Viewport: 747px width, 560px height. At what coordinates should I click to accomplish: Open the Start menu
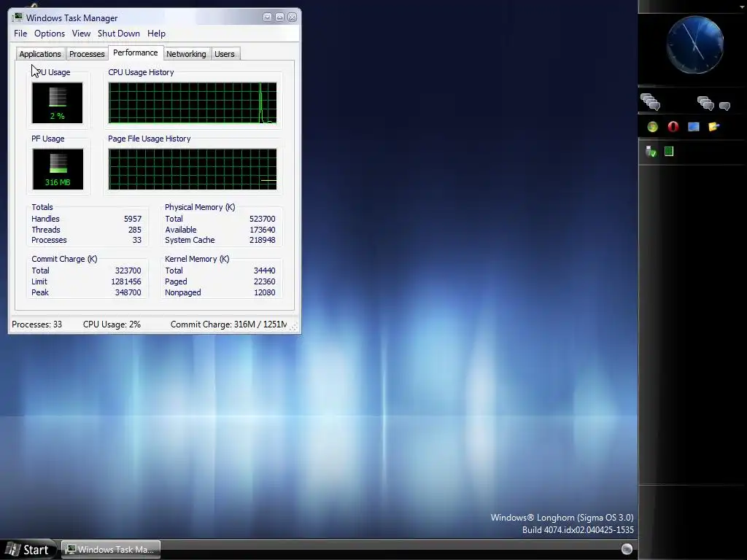pyautogui.click(x=28, y=550)
